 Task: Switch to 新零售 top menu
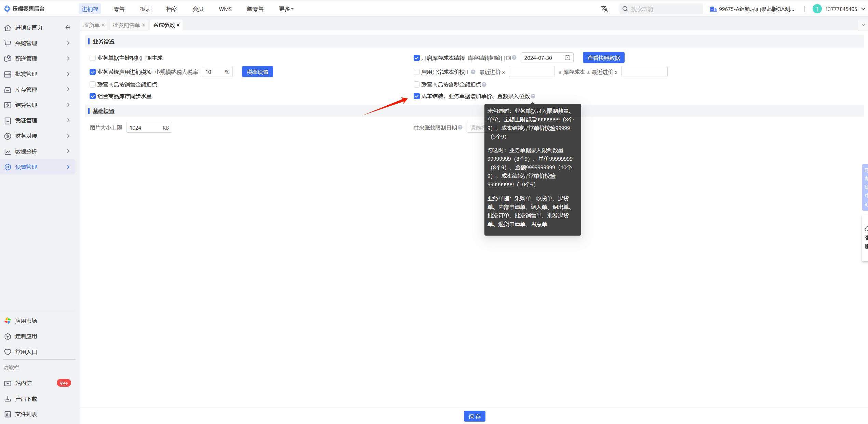point(255,9)
